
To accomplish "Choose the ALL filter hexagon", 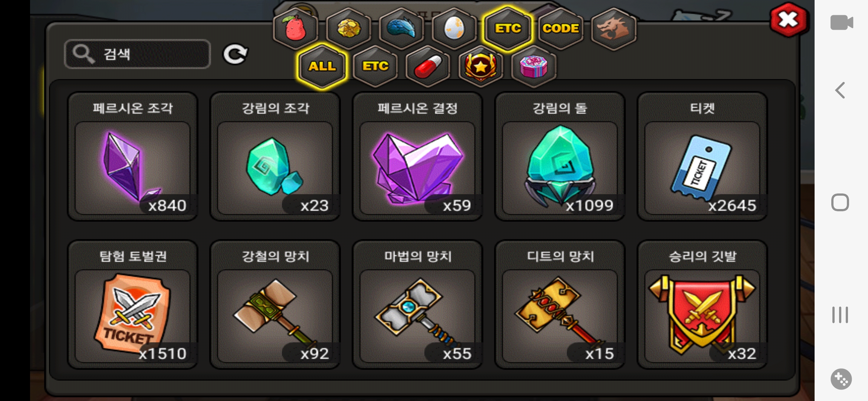I will pyautogui.click(x=322, y=66).
